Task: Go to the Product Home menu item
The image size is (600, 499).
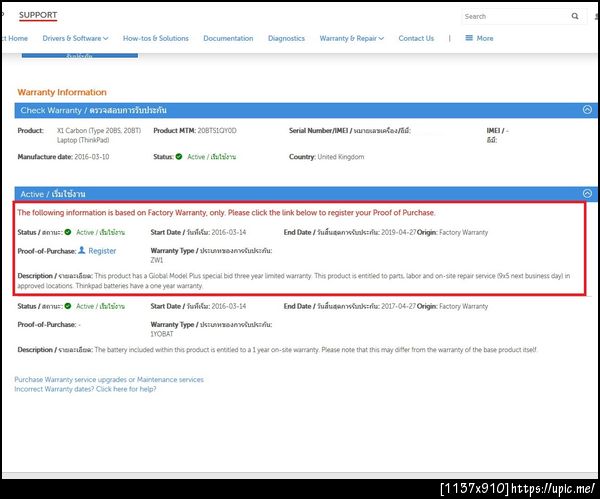Action: click(14, 38)
